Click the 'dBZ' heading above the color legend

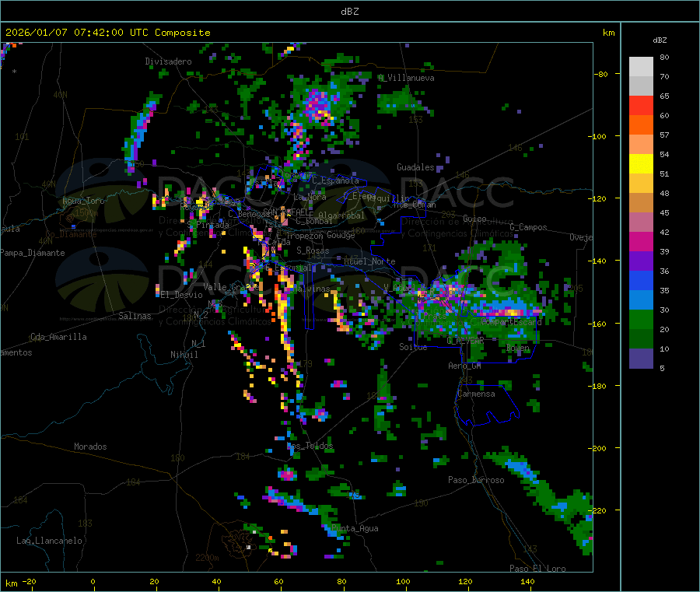pyautogui.click(x=660, y=40)
